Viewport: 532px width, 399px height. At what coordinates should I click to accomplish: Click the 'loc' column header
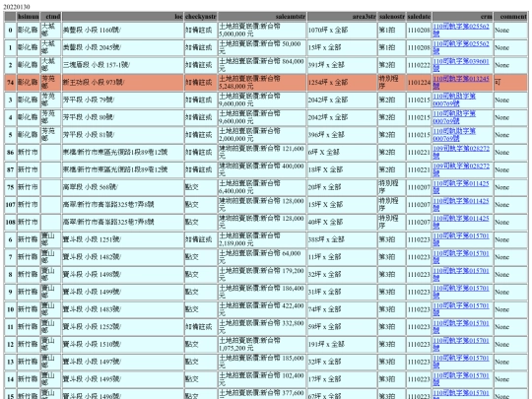click(123, 17)
